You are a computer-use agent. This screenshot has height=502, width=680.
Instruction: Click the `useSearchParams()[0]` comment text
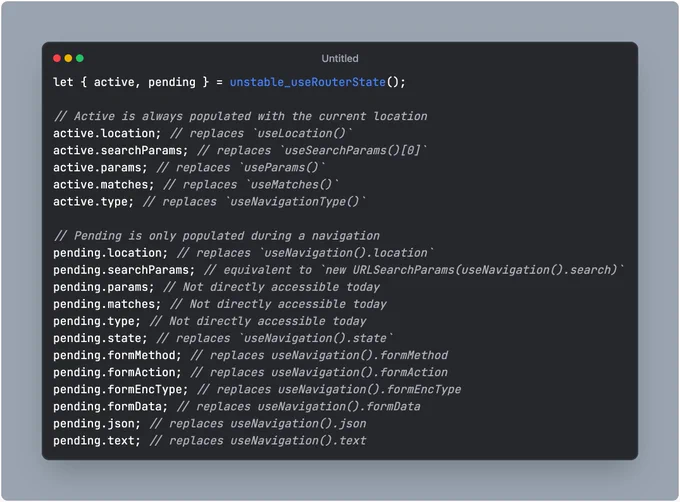(356, 150)
